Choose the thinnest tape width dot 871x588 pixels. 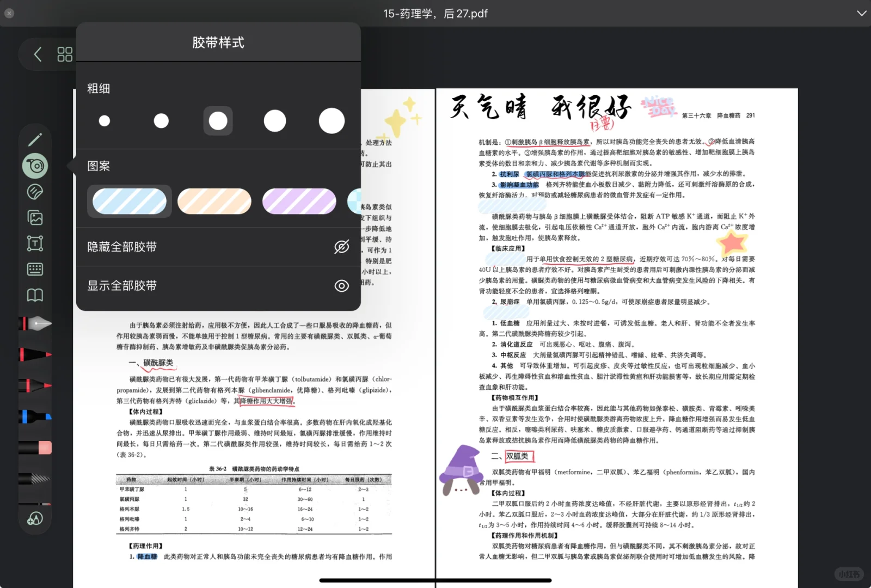tap(105, 121)
